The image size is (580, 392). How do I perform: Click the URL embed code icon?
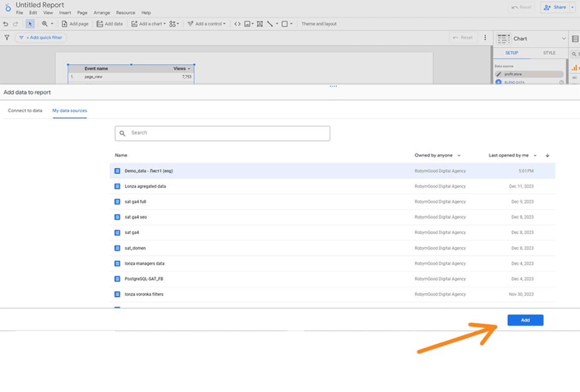click(237, 24)
